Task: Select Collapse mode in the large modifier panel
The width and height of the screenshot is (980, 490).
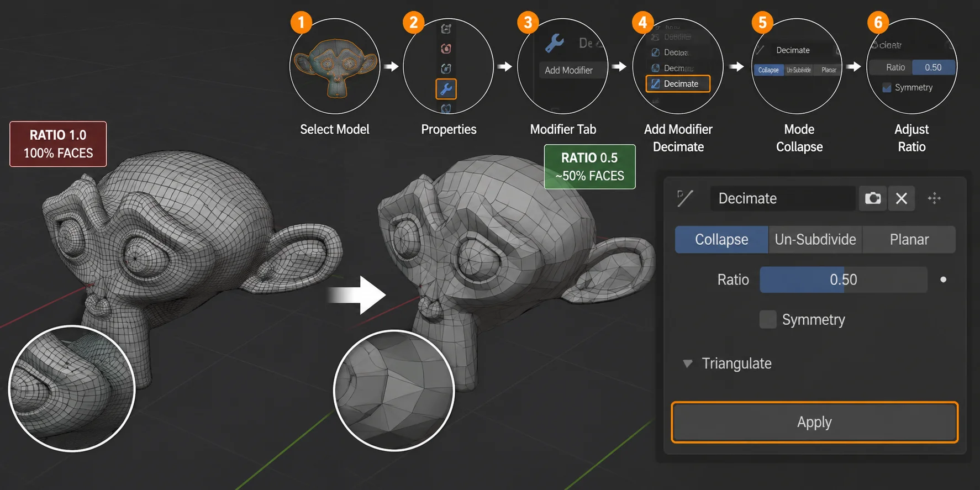Action: [721, 240]
